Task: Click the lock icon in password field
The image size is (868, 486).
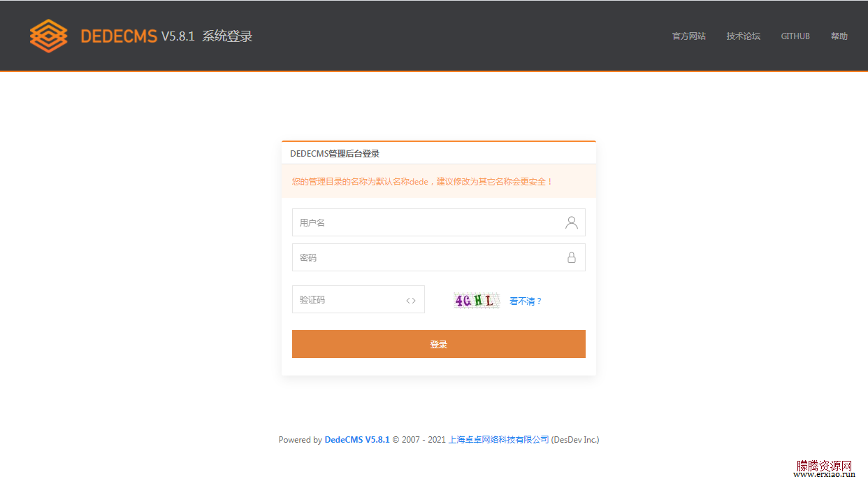Action: 572,257
